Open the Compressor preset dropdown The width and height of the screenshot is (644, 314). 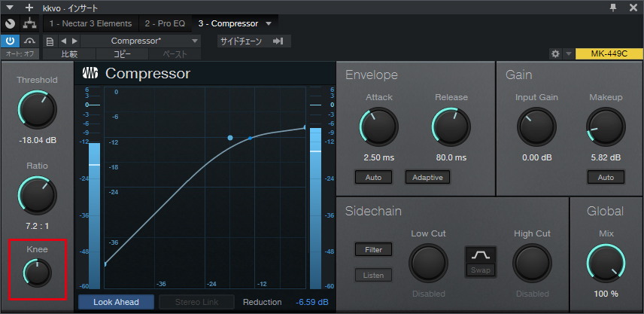(x=141, y=41)
